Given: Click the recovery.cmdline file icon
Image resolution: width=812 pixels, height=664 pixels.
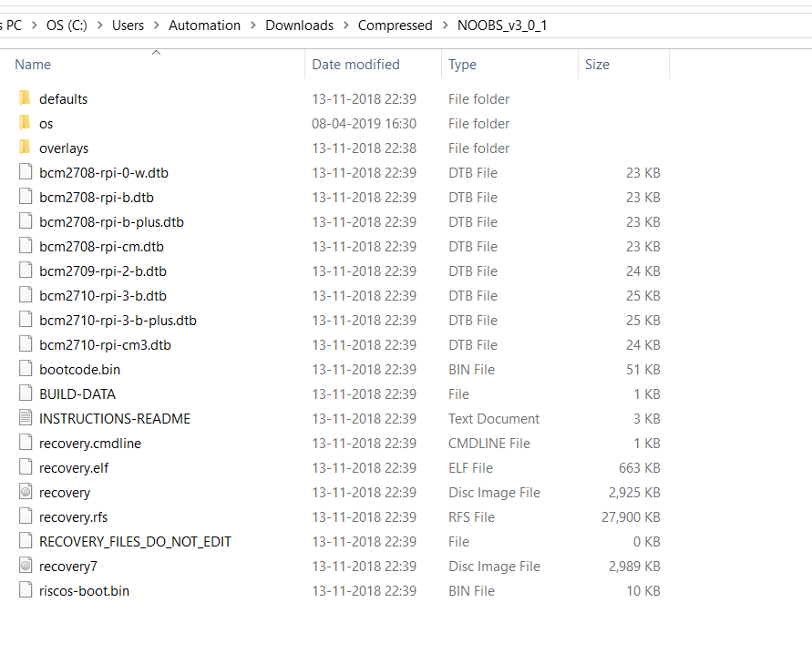Looking at the screenshot, I should (26, 442).
